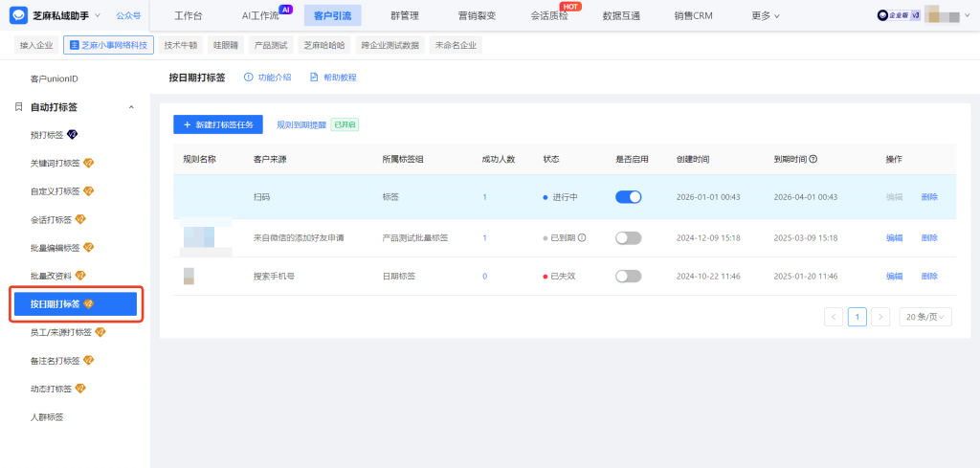
Task: Switch to 群管理 tab
Action: click(405, 15)
